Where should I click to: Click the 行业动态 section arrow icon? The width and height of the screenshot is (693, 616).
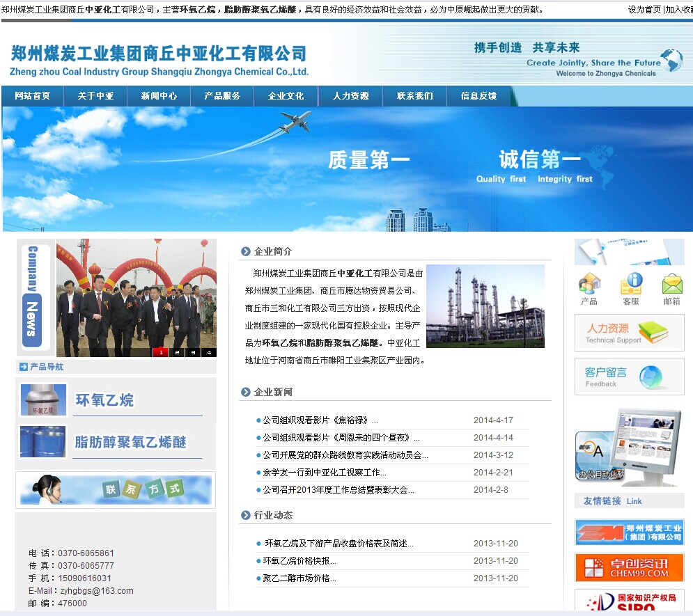246,515
